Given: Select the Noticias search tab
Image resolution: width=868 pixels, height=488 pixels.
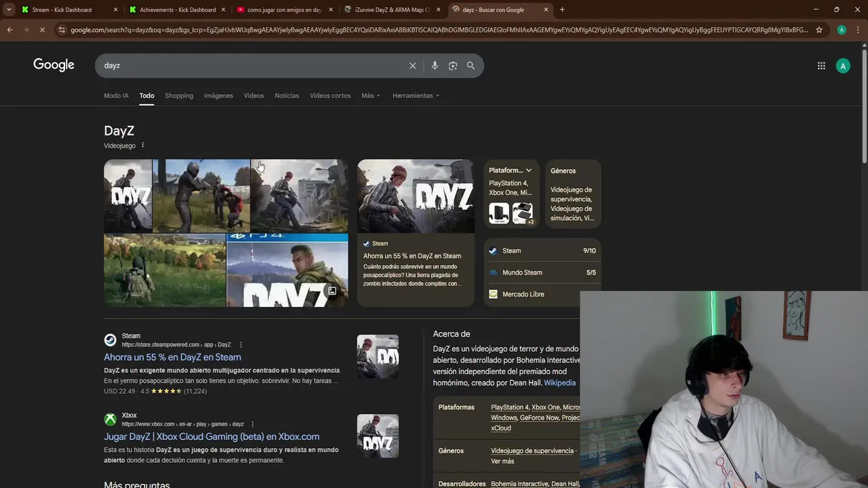Looking at the screenshot, I should 287,96.
